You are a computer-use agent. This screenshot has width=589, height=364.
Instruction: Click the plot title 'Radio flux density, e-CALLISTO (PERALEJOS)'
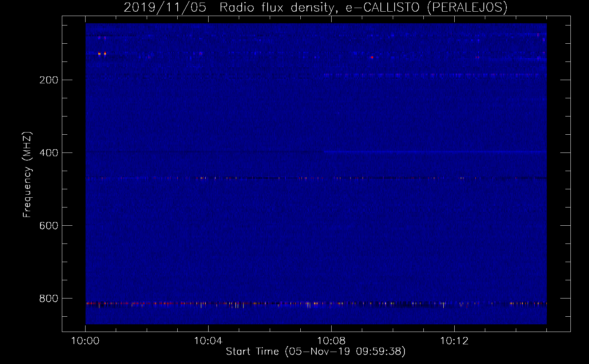363,7
